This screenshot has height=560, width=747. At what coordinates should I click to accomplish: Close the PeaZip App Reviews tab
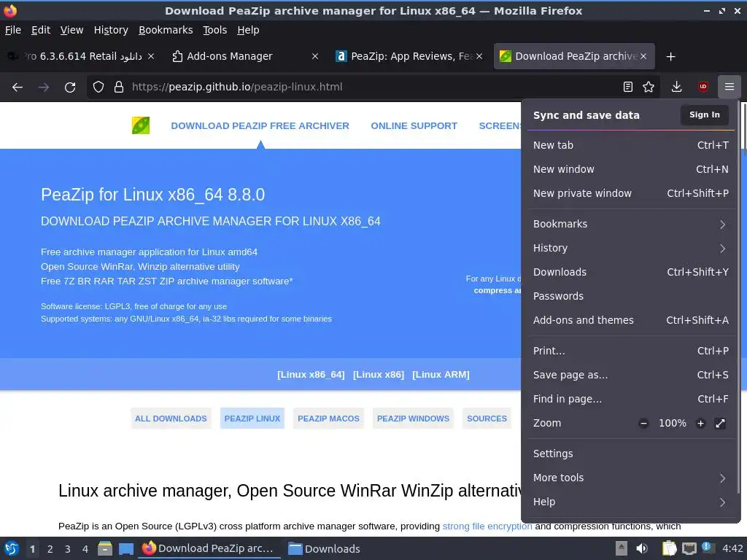pyautogui.click(x=479, y=56)
